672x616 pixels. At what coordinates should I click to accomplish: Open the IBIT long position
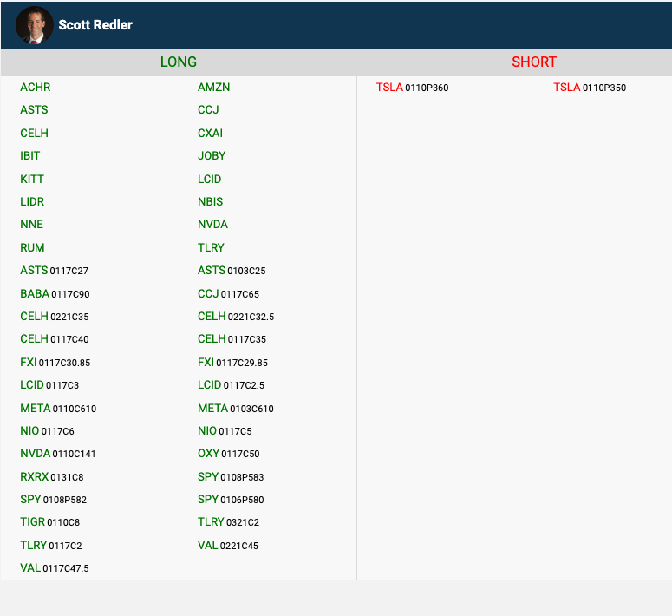click(x=30, y=156)
